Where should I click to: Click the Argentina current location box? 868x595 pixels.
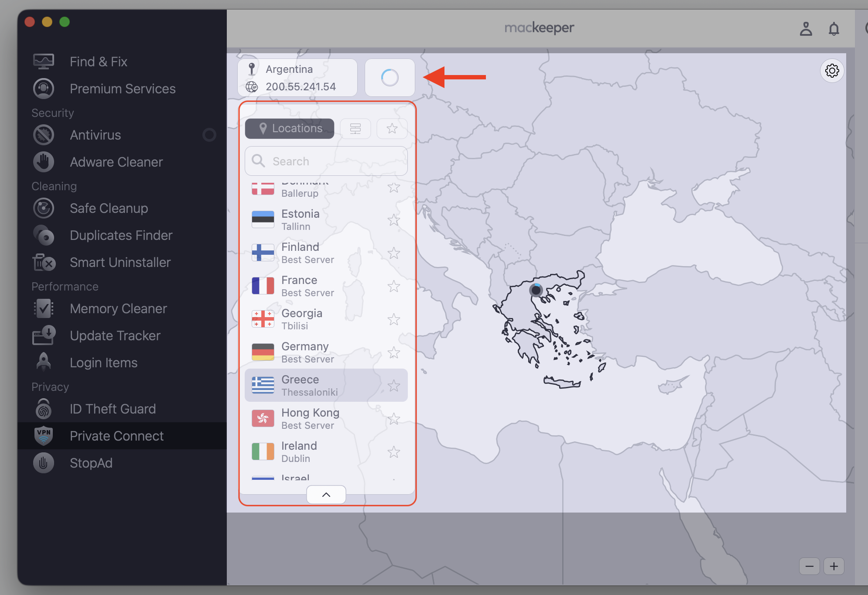297,78
